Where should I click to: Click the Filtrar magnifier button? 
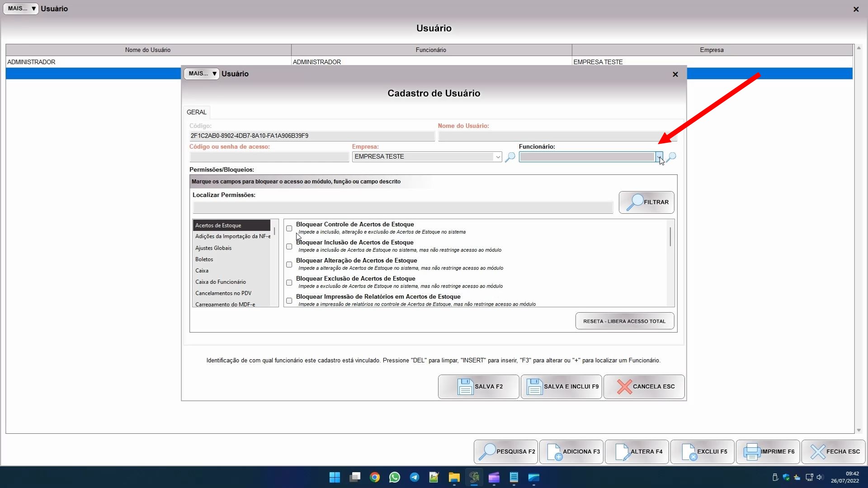click(x=646, y=202)
